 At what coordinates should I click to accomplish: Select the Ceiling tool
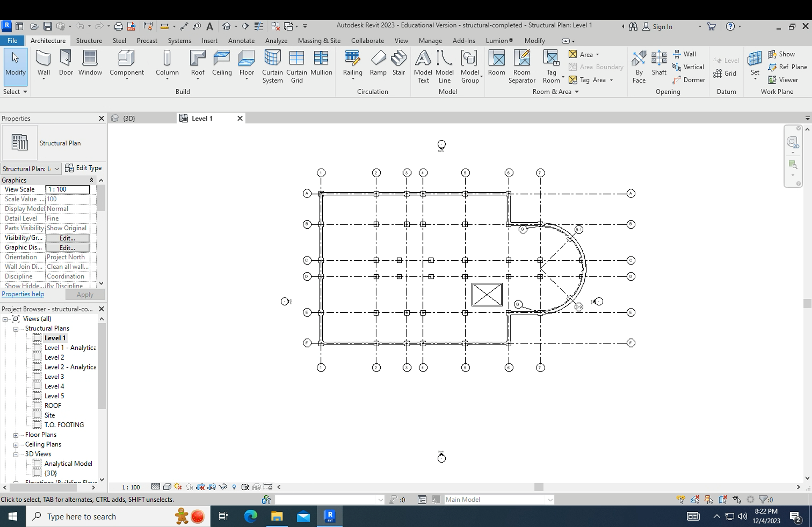pyautogui.click(x=222, y=63)
